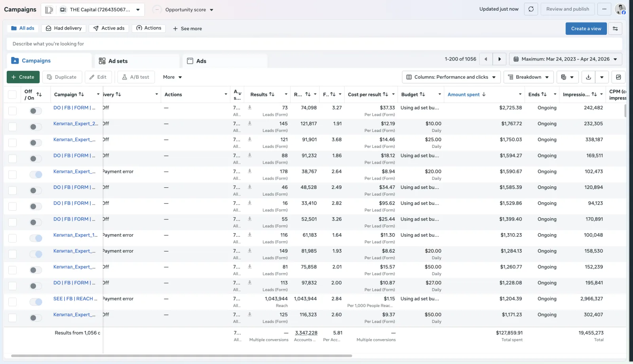Turn off the SEE | FB | REACH campaign

pos(36,302)
